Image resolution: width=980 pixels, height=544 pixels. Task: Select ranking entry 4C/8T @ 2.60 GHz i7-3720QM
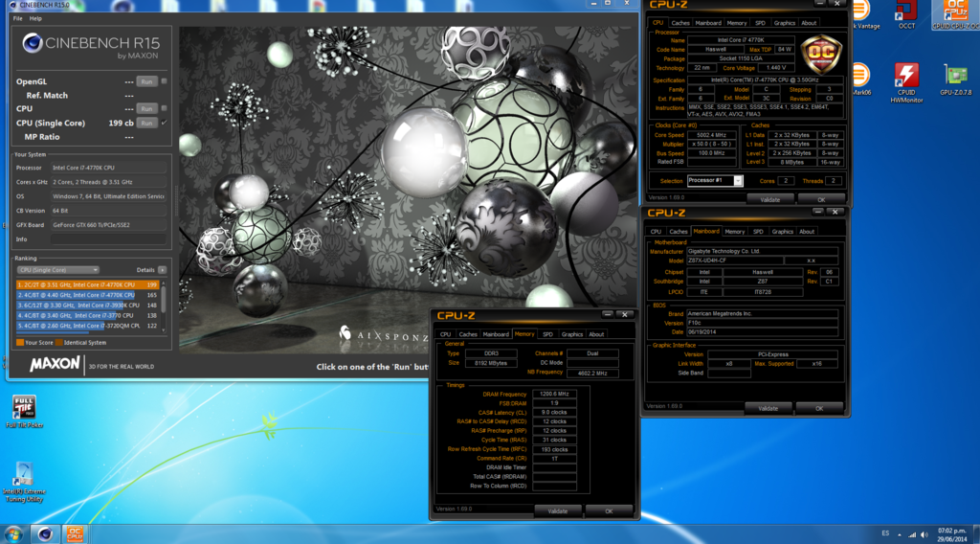click(87, 326)
